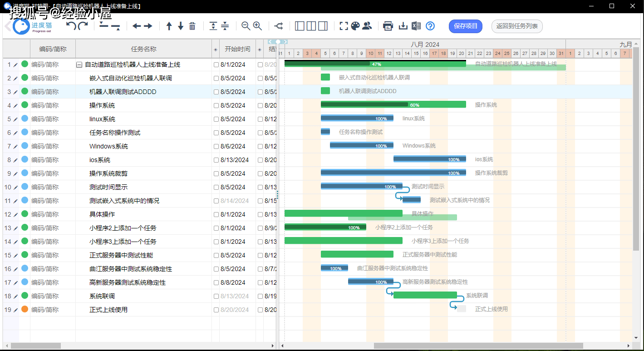Viewport: 644px width, 351px height.
Task: Indent task with the right arrow icon
Action: tap(148, 26)
